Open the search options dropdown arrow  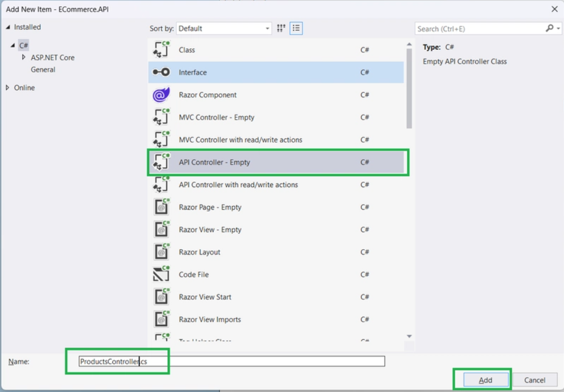tap(558, 29)
